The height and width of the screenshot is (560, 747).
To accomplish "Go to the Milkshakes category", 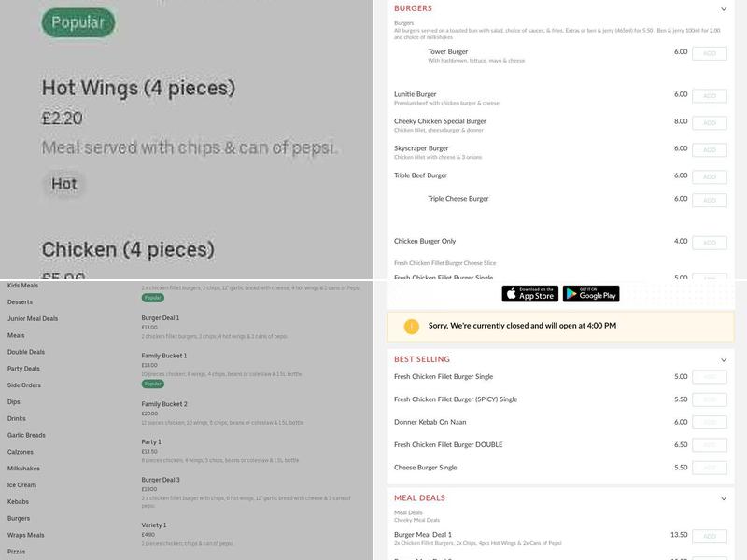I will [23, 469].
